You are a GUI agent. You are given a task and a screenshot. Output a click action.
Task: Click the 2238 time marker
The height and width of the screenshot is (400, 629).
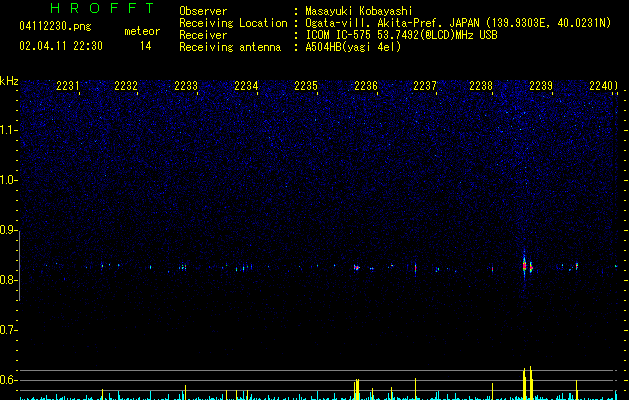coord(481,86)
